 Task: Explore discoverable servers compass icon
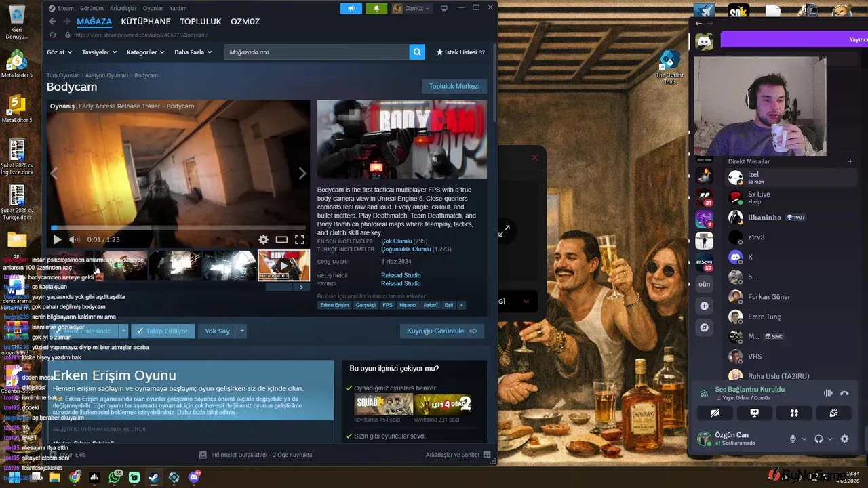(705, 327)
